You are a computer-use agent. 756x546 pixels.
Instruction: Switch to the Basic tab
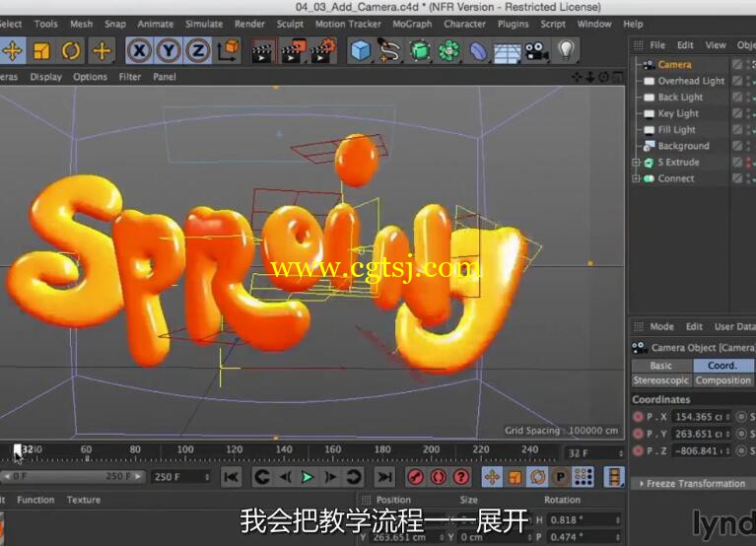click(x=661, y=366)
